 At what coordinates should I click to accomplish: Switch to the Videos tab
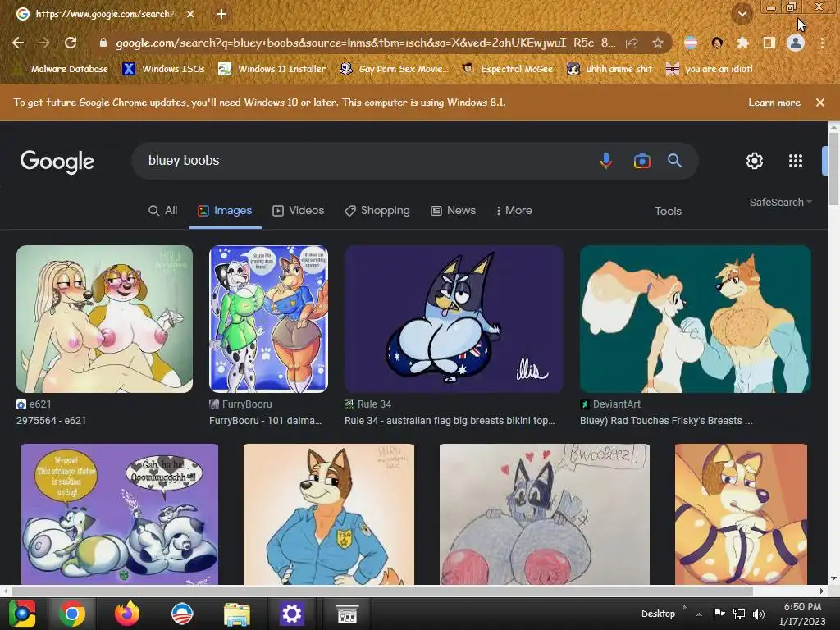(299, 211)
